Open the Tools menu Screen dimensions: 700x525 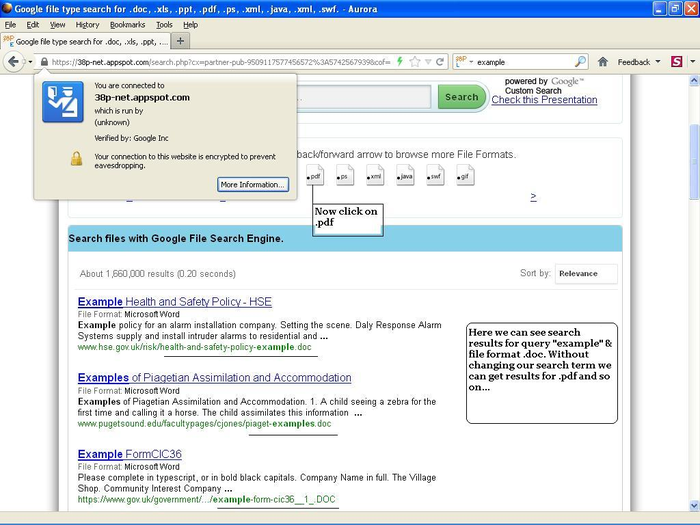click(164, 25)
